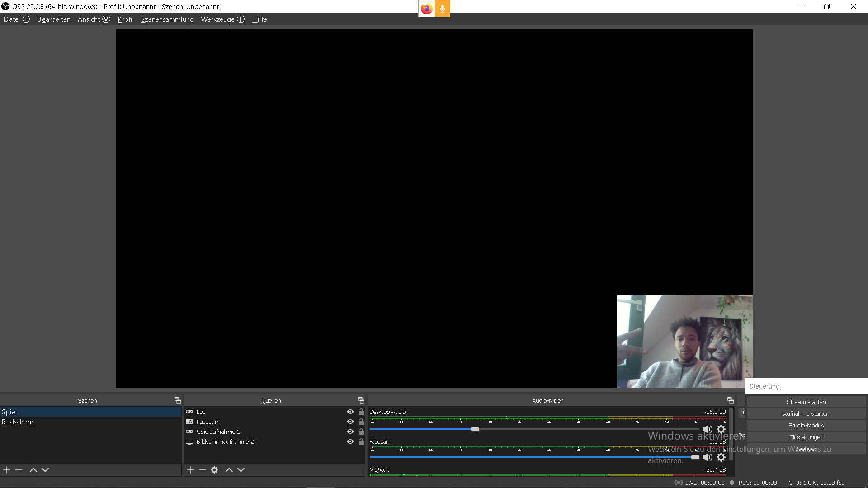
Task: Open Desktop-Audio settings gear menu
Action: coord(721,429)
